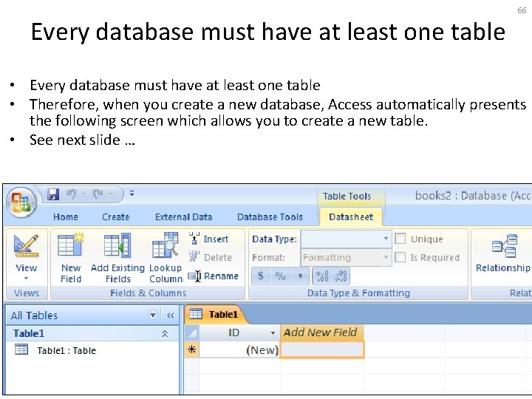Open All Tables pane dropdown arrow
The width and height of the screenshot is (532, 399).
tap(153, 316)
